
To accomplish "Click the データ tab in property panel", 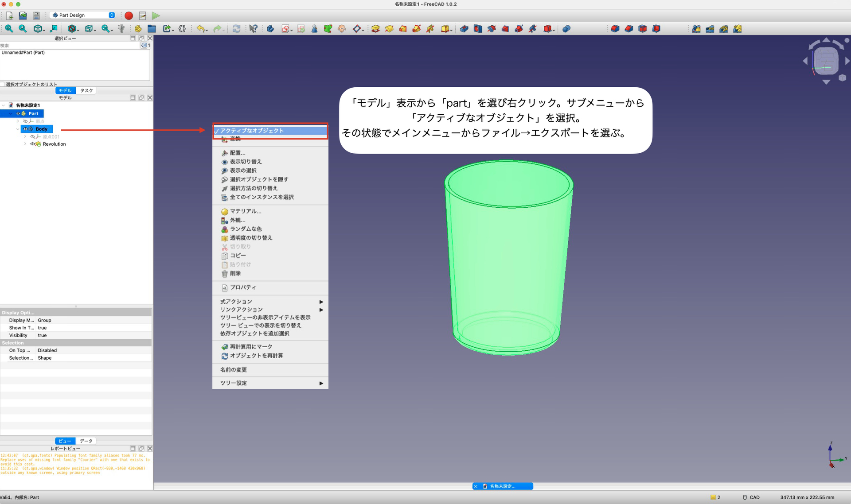I will (x=86, y=441).
